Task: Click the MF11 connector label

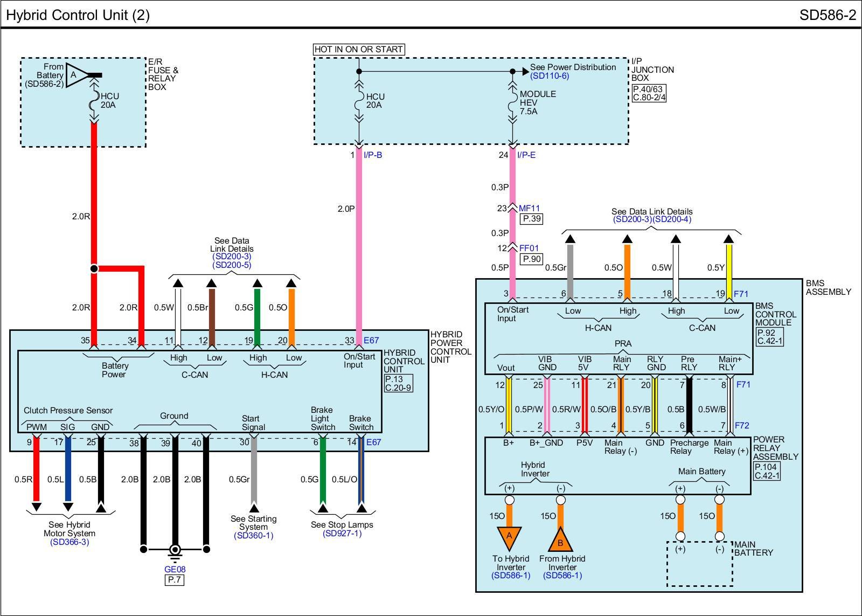Action: pyautogui.click(x=529, y=209)
